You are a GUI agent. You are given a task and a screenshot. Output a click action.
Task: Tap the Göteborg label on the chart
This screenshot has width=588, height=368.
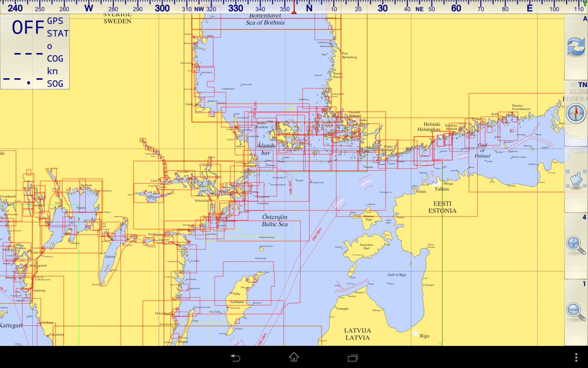pyautogui.click(x=39, y=291)
